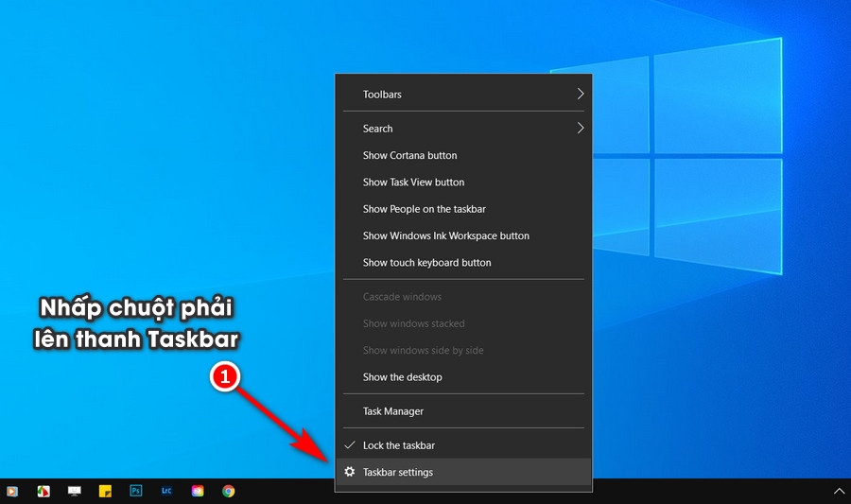Screen dimensions: 851x504
Task: Enable Show Cortana button
Action: coord(463,155)
